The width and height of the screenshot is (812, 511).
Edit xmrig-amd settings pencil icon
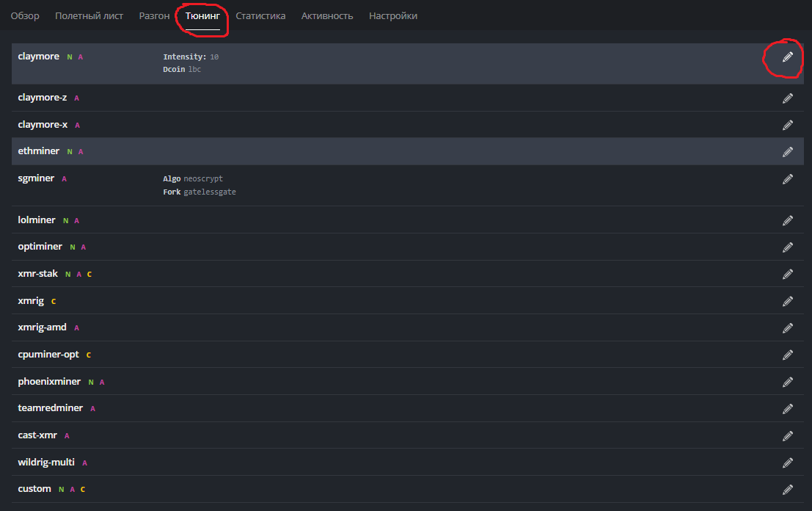pos(788,328)
